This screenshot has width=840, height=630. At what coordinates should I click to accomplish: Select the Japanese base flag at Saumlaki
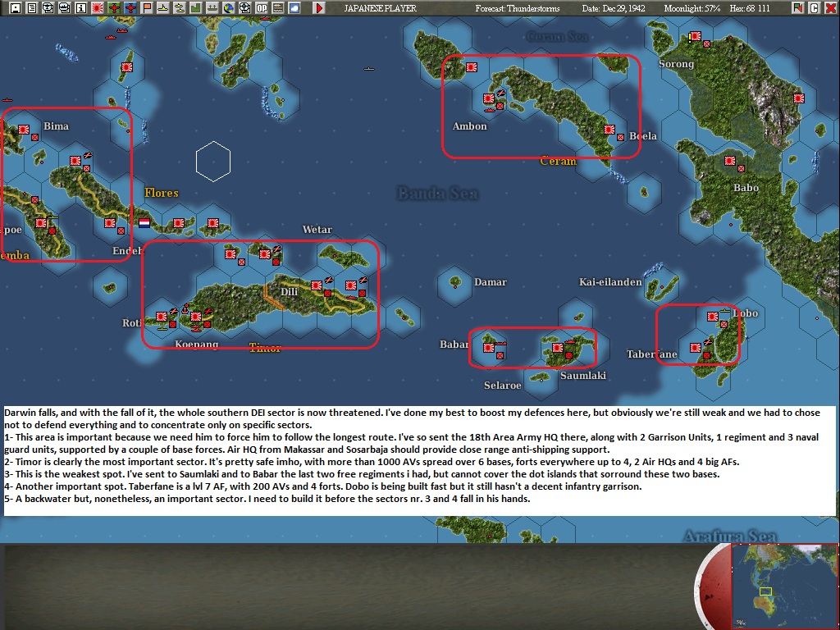coord(558,348)
